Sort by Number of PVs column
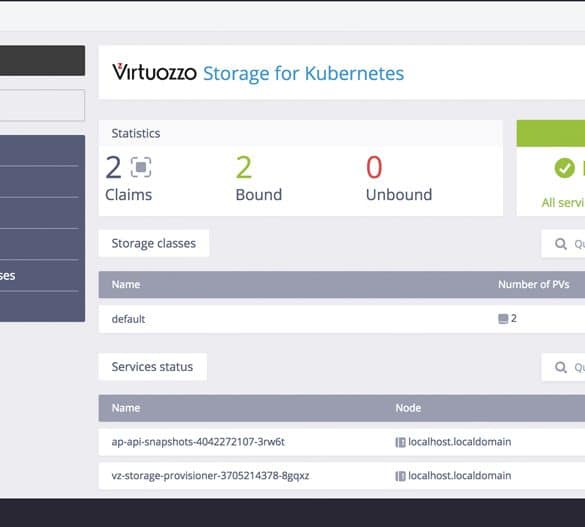The height and width of the screenshot is (527, 585). tap(534, 285)
